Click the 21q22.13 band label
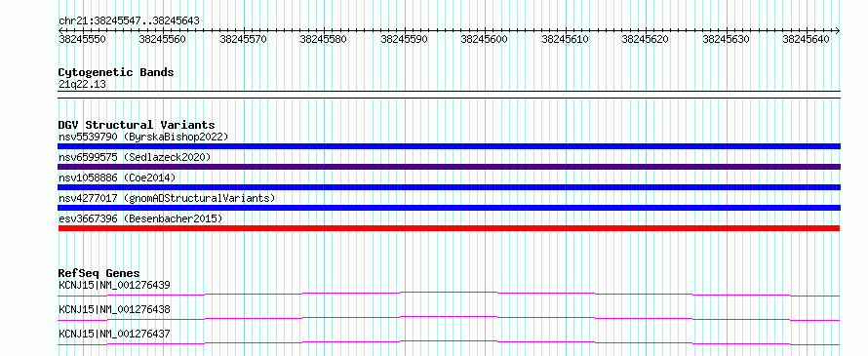 [x=82, y=84]
